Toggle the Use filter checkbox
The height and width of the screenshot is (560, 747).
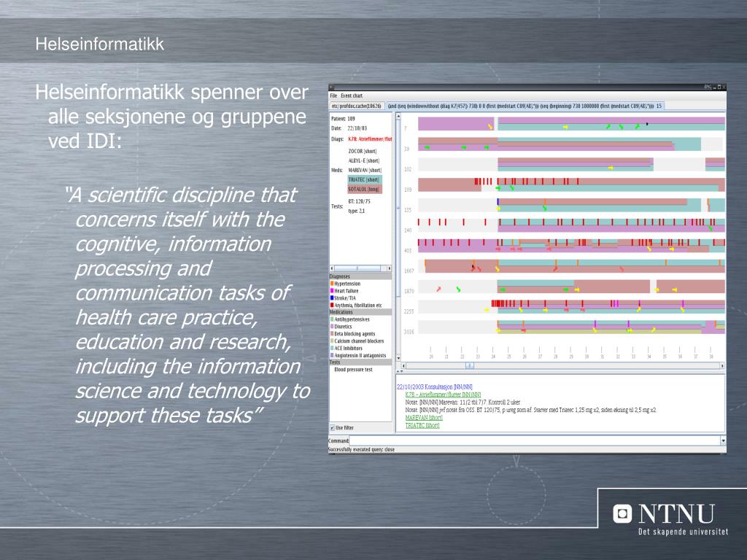(333, 427)
